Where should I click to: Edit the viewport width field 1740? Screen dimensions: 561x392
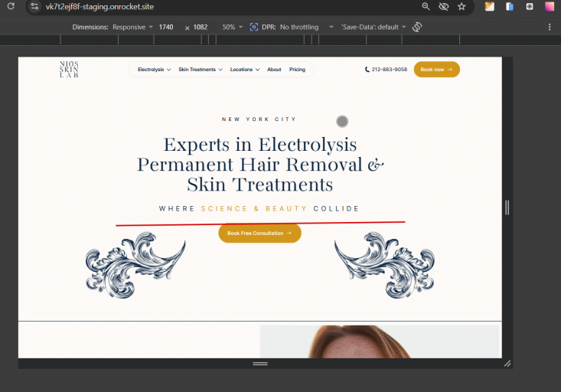(x=166, y=28)
